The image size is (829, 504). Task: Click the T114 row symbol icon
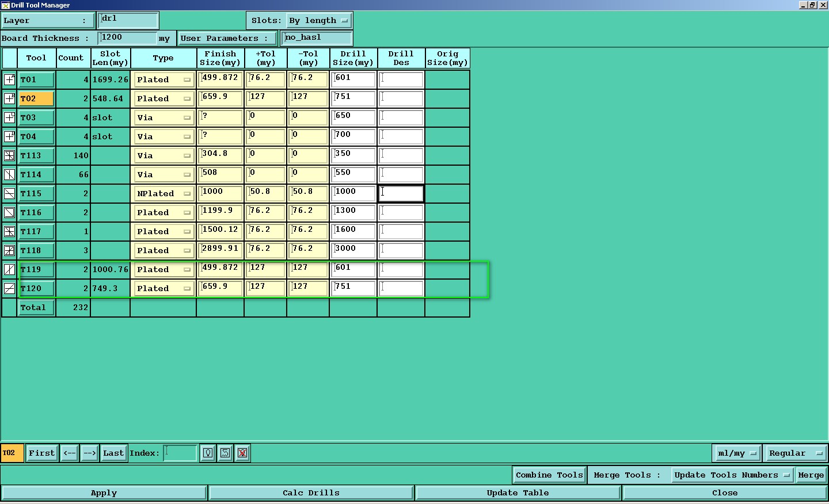9,174
